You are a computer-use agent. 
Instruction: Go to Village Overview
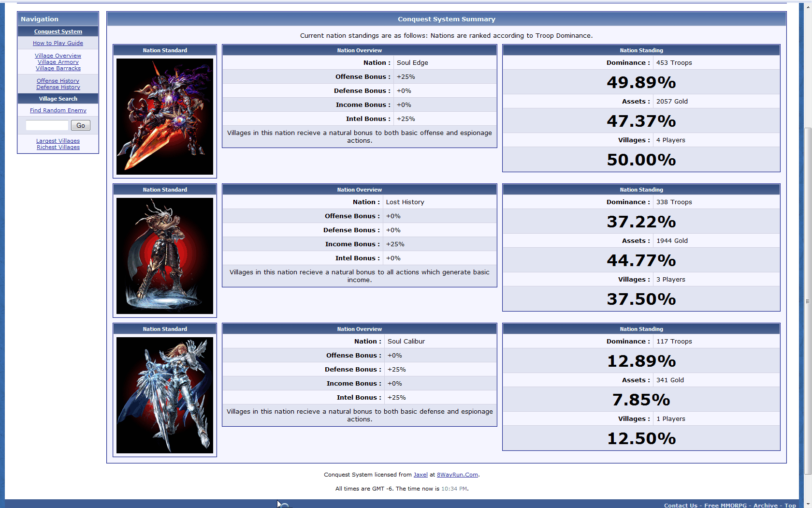pos(58,56)
